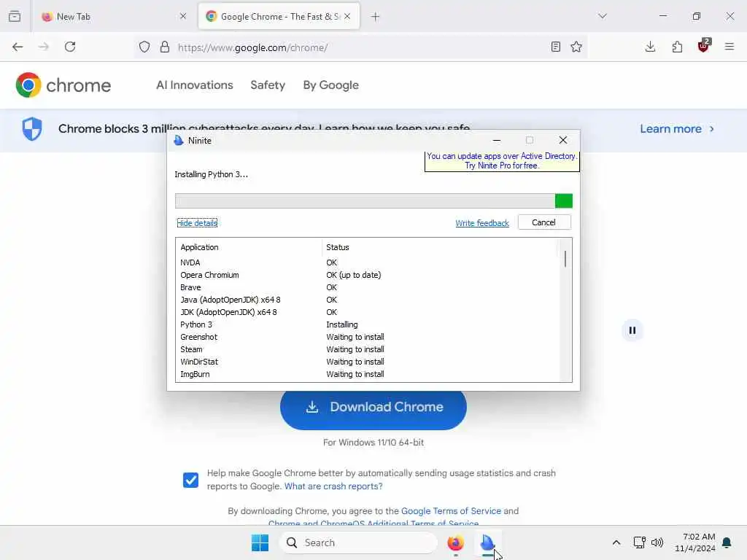Click the Chrome logo
747x560 pixels.
pos(63,85)
